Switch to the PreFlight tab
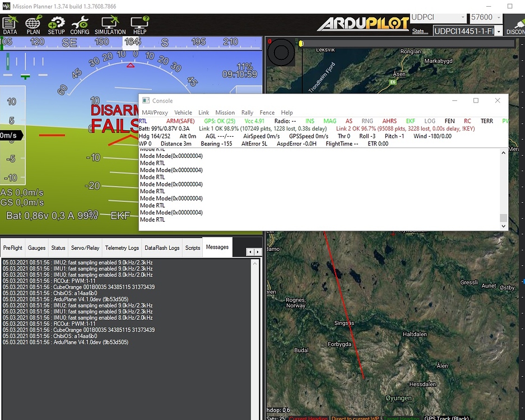This screenshot has width=525, height=420. click(x=13, y=248)
